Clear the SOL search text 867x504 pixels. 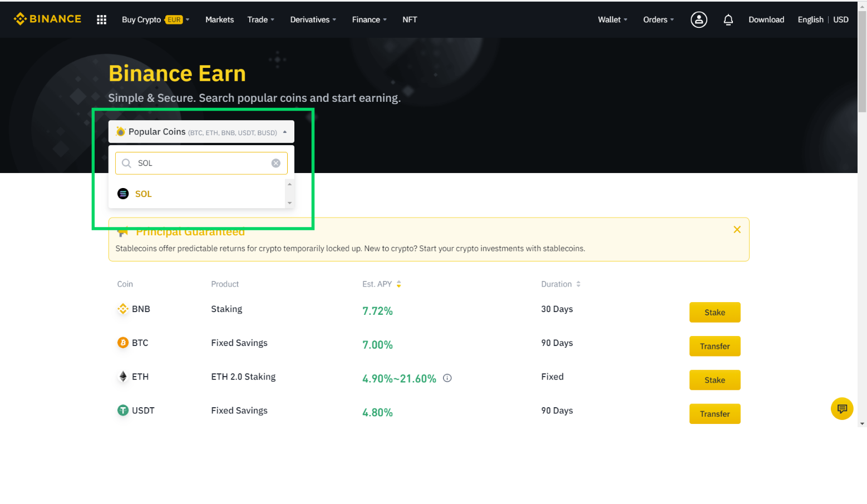(275, 163)
